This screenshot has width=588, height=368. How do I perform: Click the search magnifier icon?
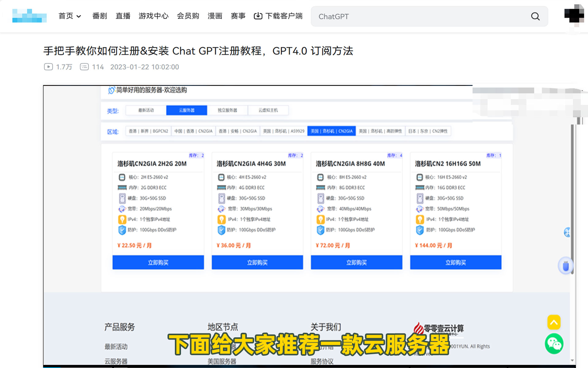click(x=535, y=16)
